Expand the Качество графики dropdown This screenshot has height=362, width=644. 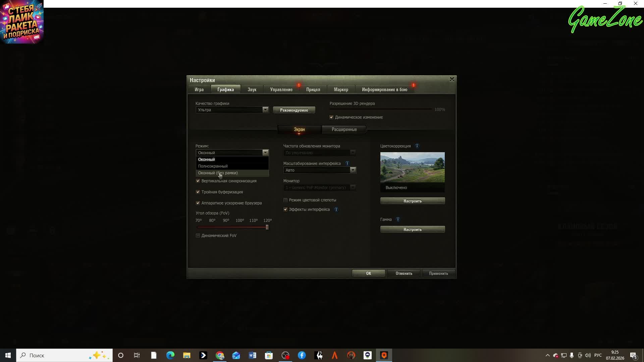(265, 110)
